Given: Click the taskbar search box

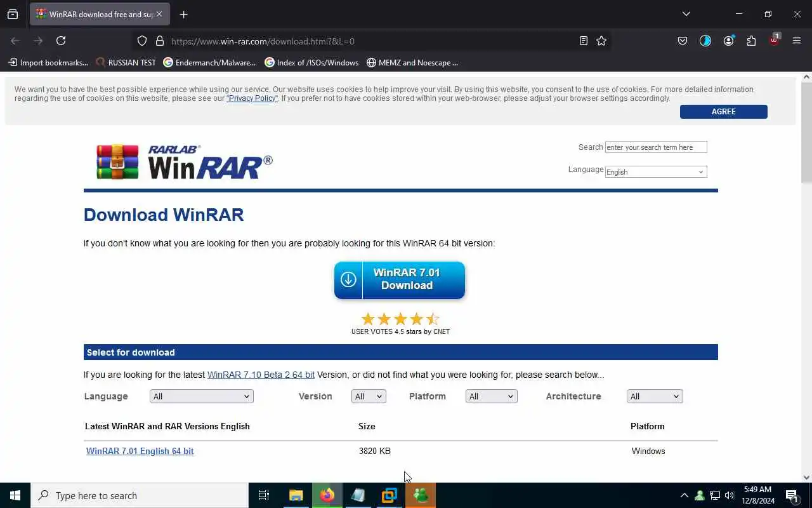Looking at the screenshot, I should (140, 495).
